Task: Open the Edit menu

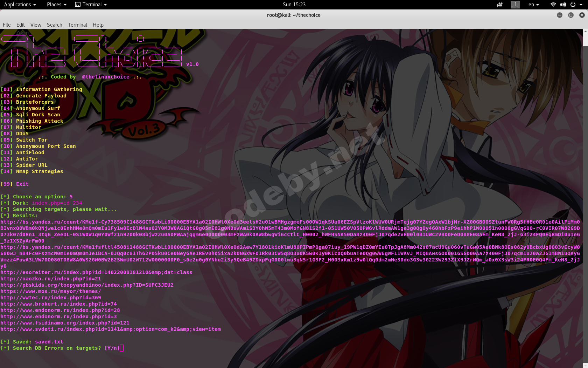Action: [x=21, y=25]
